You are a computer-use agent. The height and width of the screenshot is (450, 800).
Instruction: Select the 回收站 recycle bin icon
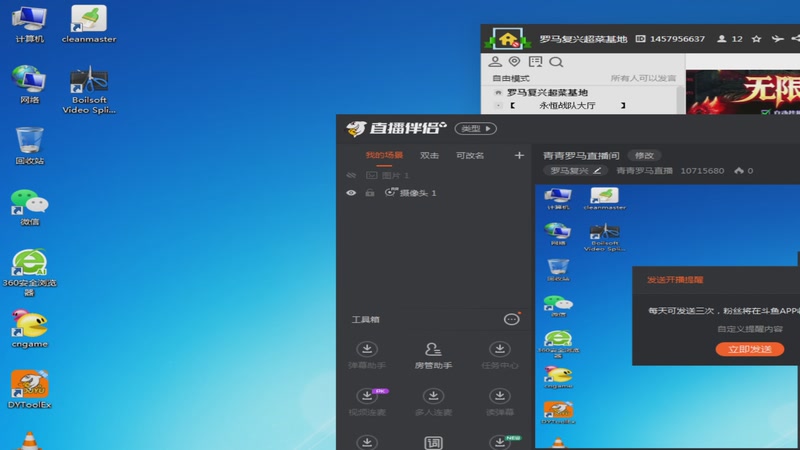[x=30, y=146]
